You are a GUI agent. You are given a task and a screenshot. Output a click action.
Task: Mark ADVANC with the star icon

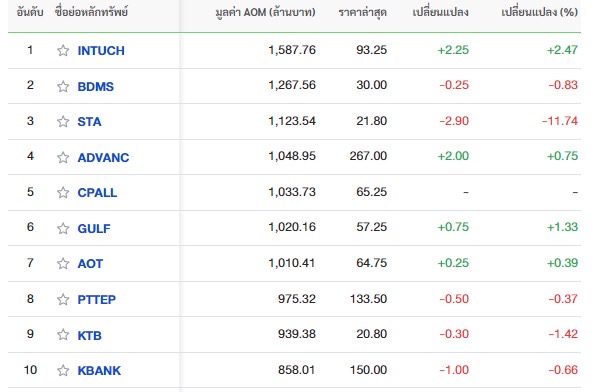(63, 157)
